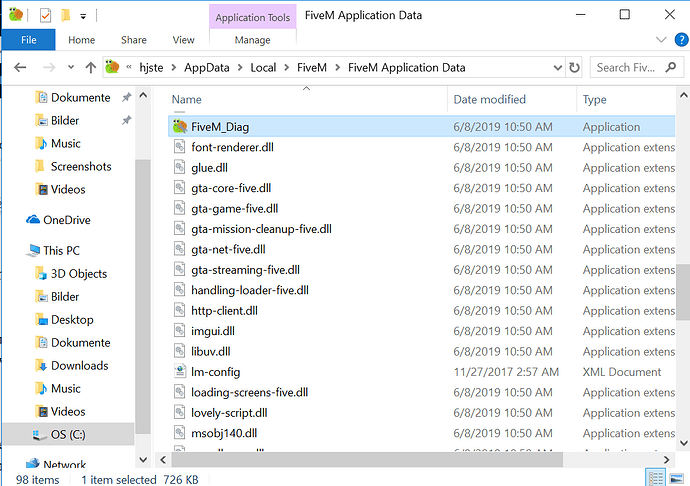Screen dimensions: 690x486
Task: Open Desktop under This PC
Action: tap(65, 320)
